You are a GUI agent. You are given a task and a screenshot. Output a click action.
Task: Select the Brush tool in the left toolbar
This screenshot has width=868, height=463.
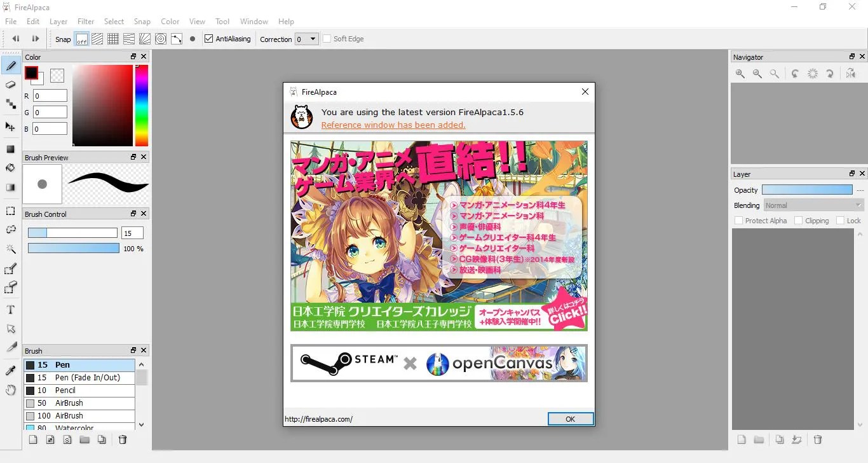click(x=11, y=65)
